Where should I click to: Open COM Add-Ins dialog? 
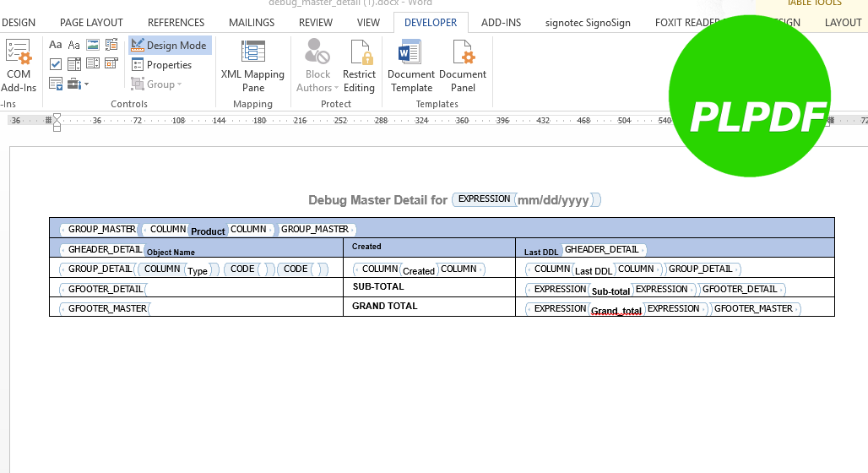tap(19, 65)
